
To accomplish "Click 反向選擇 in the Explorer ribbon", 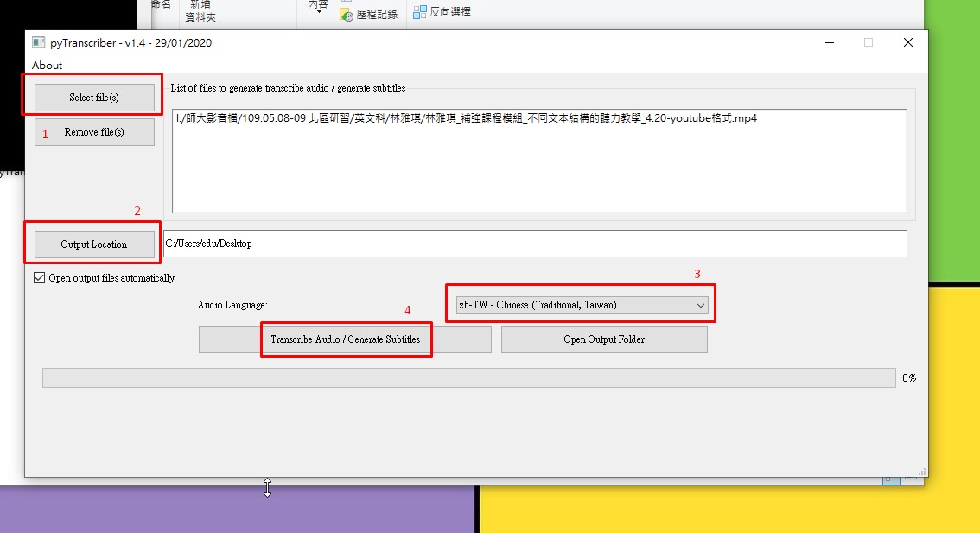I will click(442, 12).
